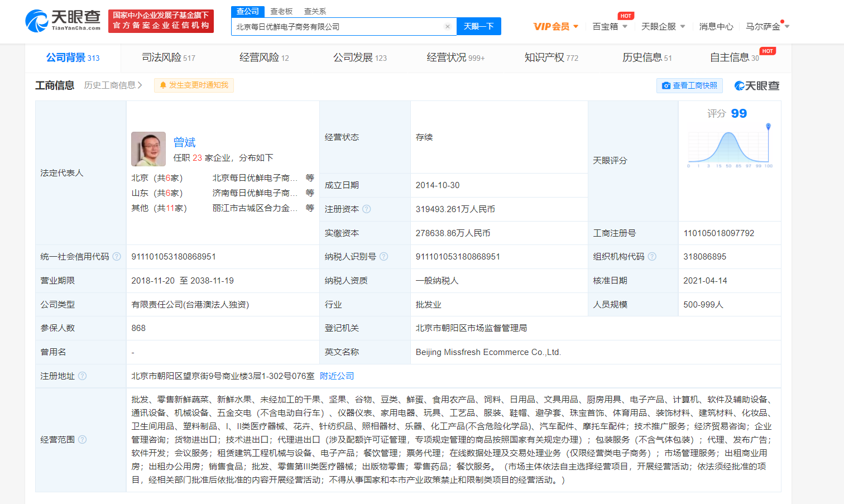Viewport: 844px width, 504px height.
Task: Click 发生变更时通知我 button
Action: pos(194,85)
